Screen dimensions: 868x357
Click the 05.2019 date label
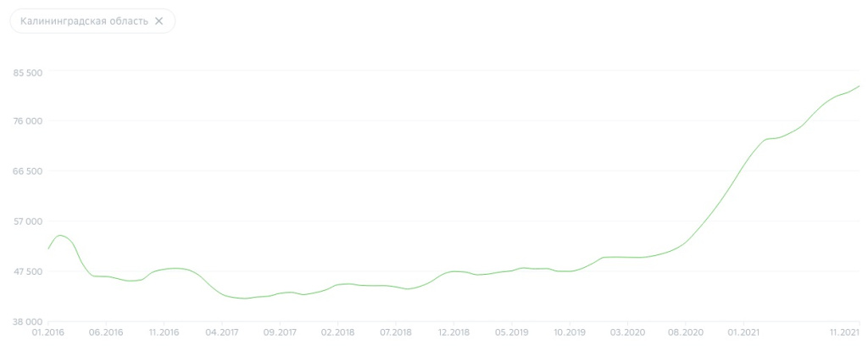click(x=511, y=332)
